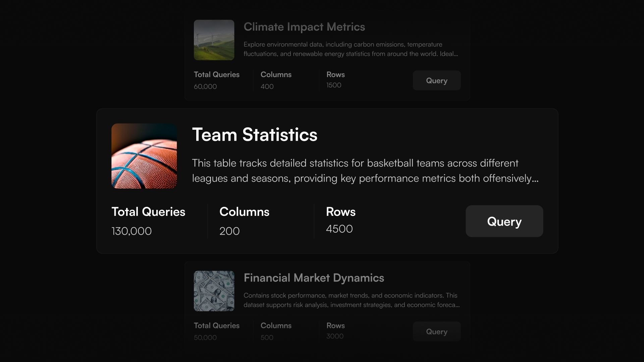Click the Rows value 3000 on Financial card
This screenshot has width=644, height=362.
[335, 336]
